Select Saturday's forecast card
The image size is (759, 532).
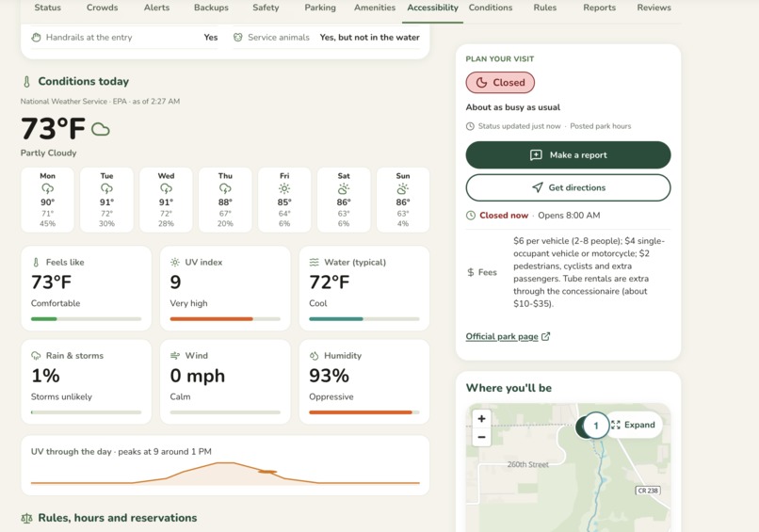pos(344,200)
